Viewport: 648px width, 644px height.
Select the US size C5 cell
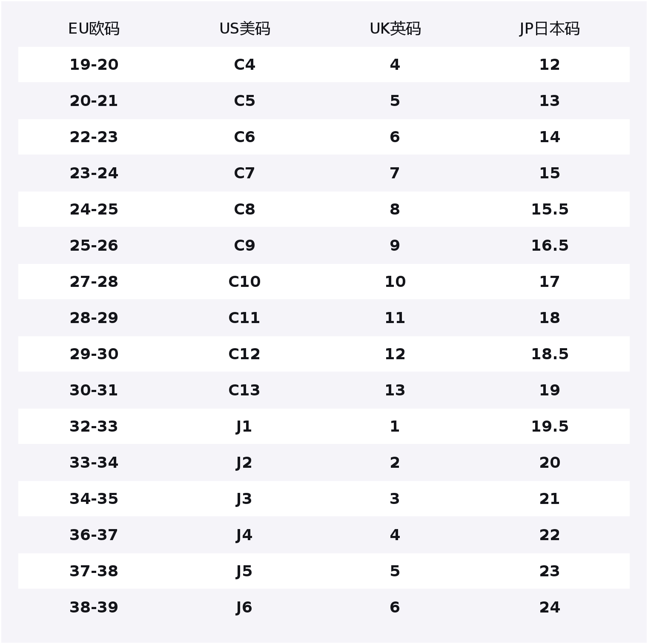pos(244,101)
